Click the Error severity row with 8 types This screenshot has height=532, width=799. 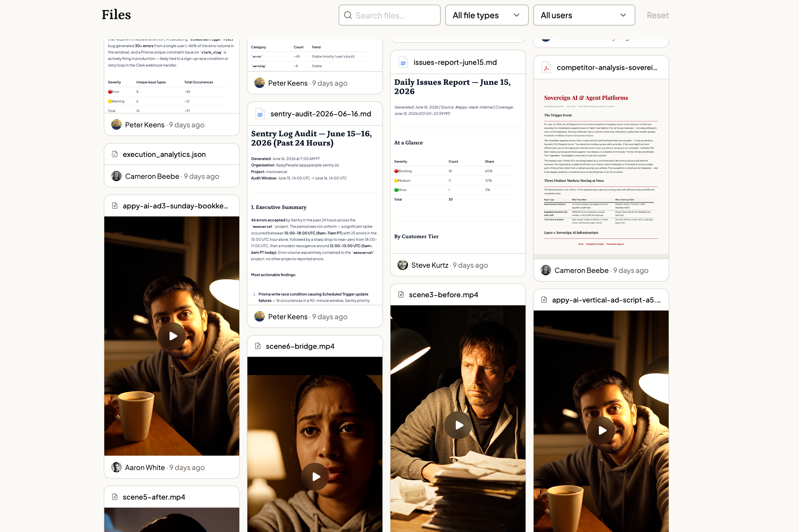pyautogui.click(x=167, y=91)
